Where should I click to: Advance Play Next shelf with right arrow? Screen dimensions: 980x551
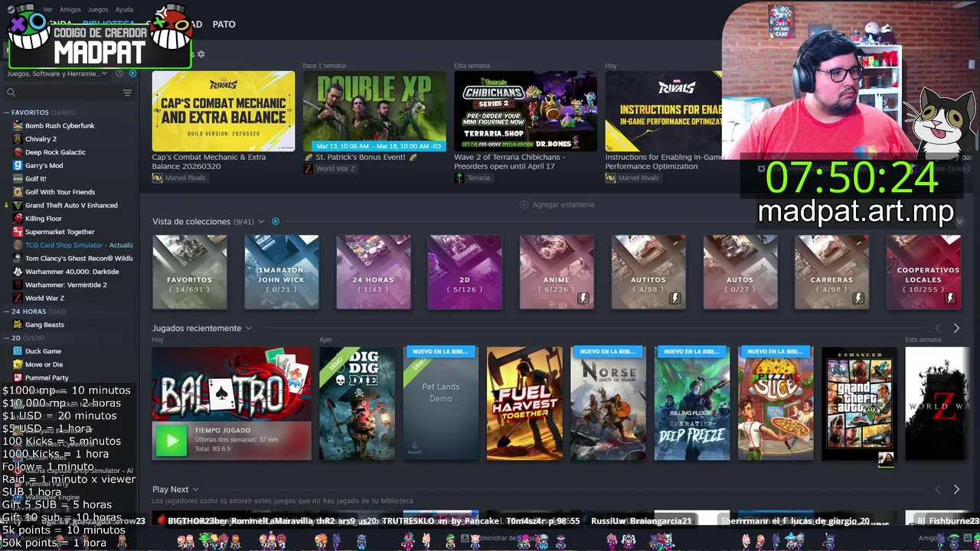(956, 489)
